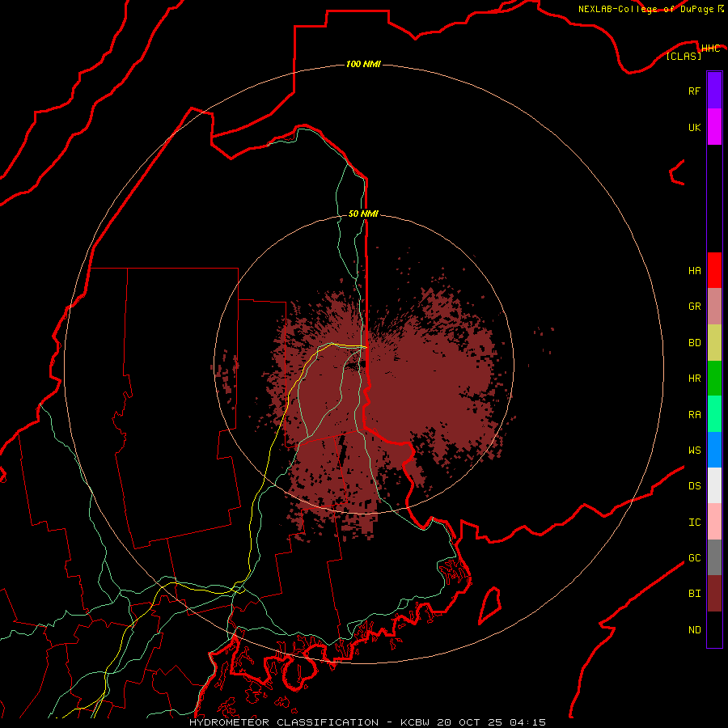Click the HR green legend swatch

(714, 379)
